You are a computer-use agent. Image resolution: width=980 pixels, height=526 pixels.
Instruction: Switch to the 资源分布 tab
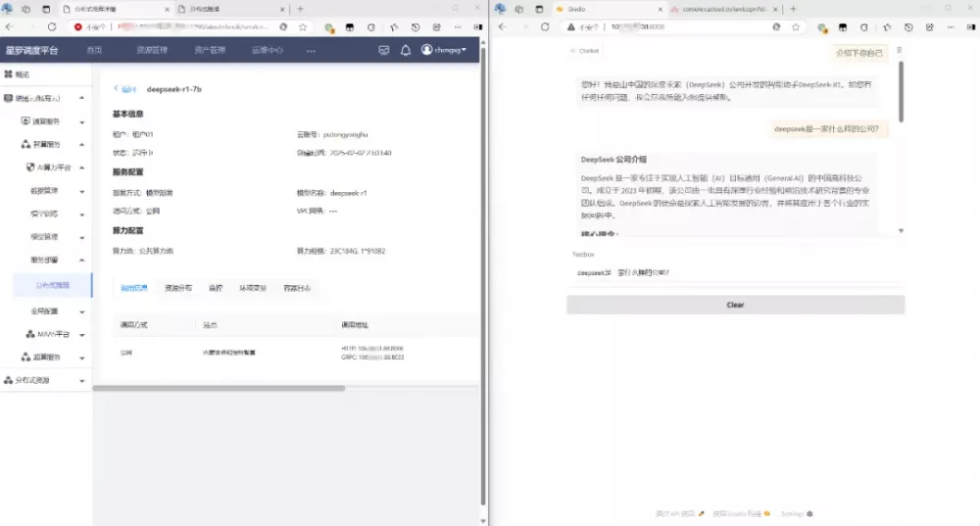pos(178,288)
